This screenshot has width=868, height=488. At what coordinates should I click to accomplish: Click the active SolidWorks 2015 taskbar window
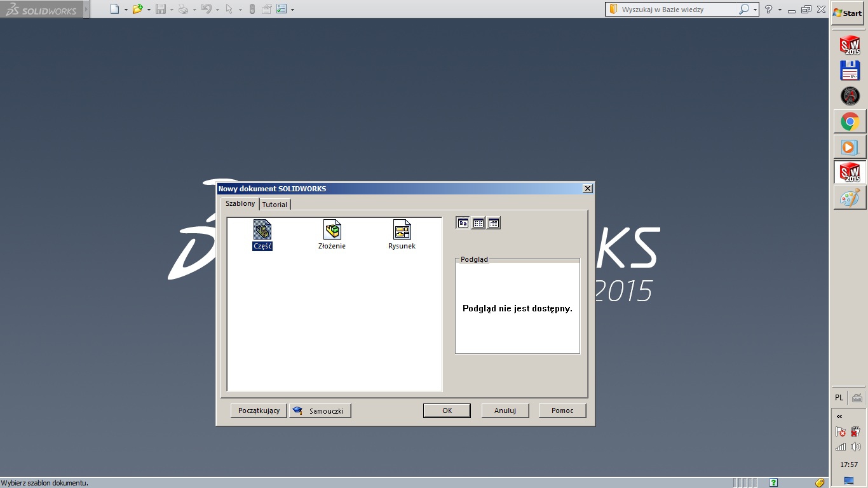coord(850,172)
